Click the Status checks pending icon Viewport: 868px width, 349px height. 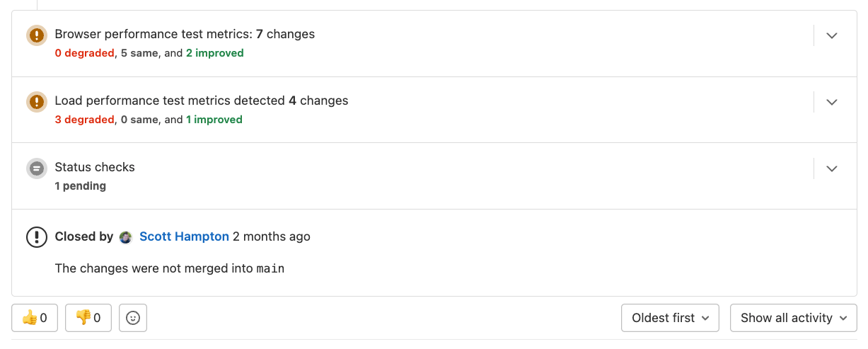click(x=37, y=168)
